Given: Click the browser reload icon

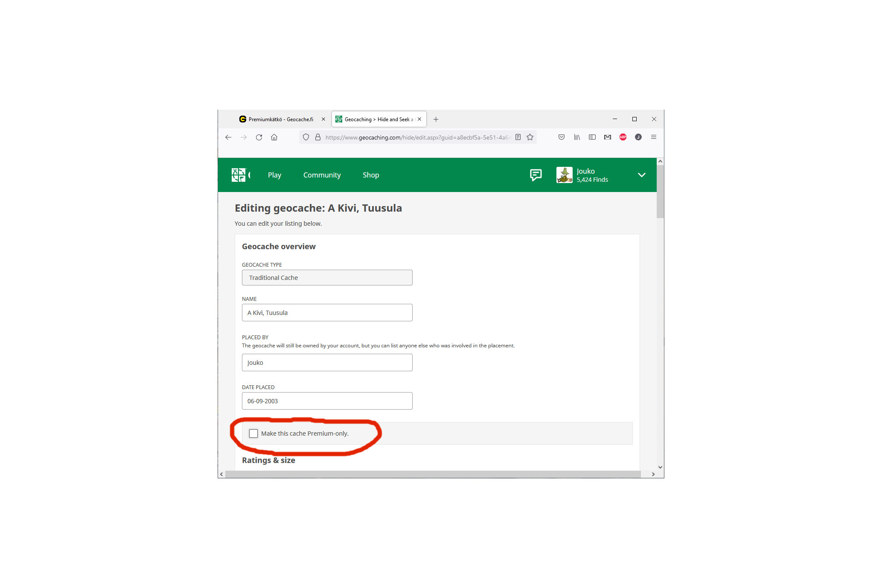Looking at the screenshot, I should pos(259,137).
